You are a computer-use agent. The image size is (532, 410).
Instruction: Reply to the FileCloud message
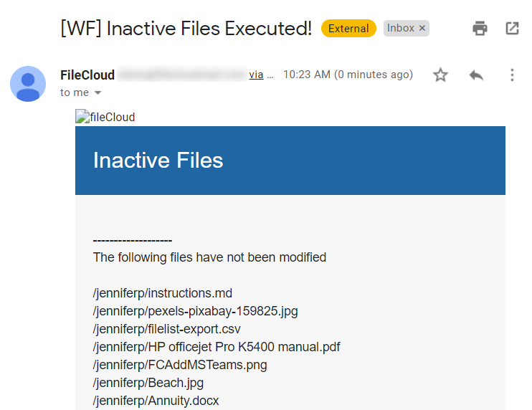(x=476, y=75)
